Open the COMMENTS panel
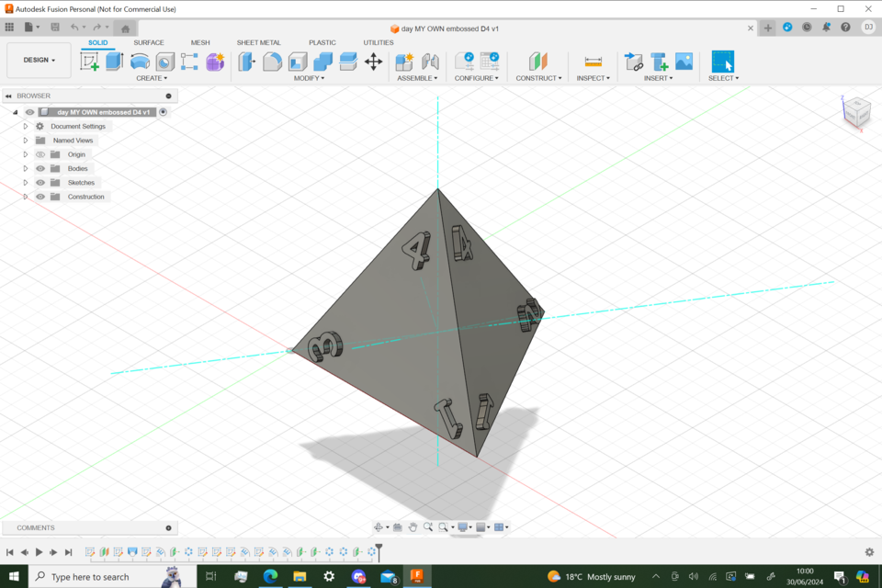The height and width of the screenshot is (588, 882). (37, 526)
